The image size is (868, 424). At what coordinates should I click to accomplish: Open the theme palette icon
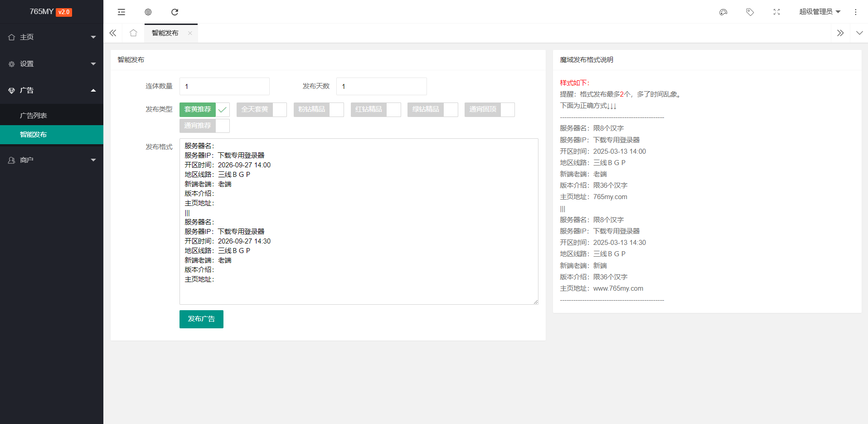pyautogui.click(x=723, y=12)
